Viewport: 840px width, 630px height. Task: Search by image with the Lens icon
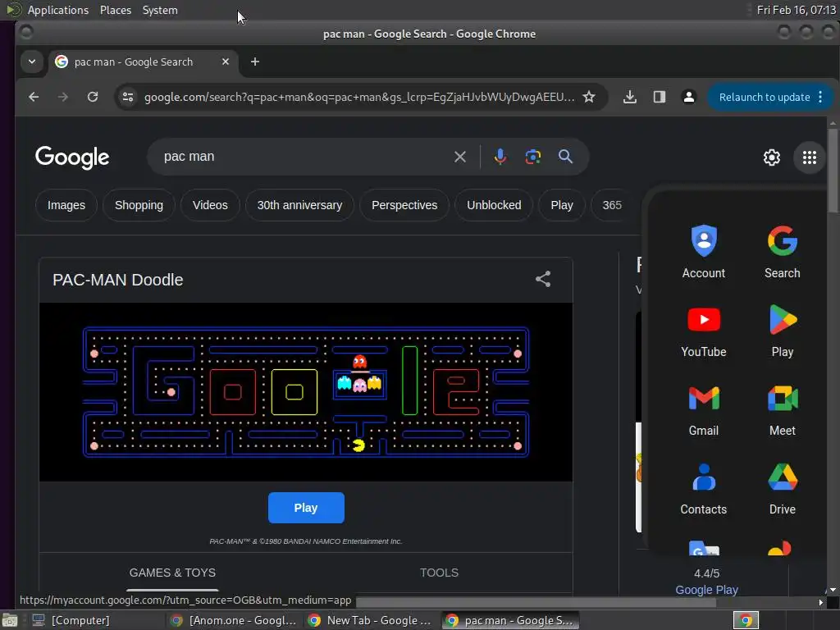click(532, 157)
